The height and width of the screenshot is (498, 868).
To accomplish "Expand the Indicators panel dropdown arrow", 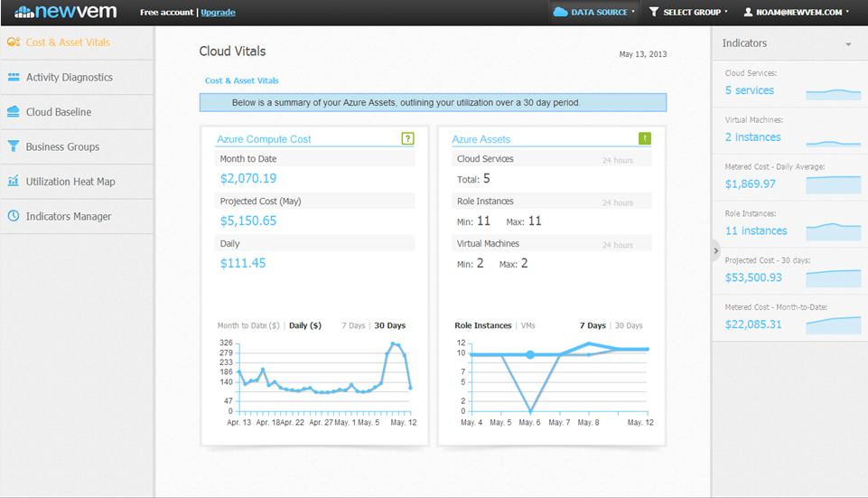I will 848,44.
